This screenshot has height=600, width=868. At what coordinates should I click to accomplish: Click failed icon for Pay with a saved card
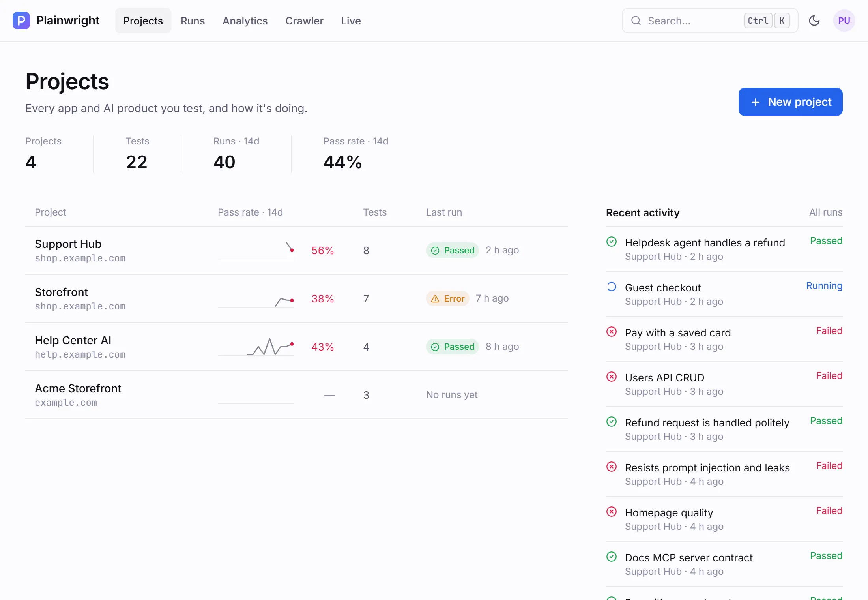[611, 332]
